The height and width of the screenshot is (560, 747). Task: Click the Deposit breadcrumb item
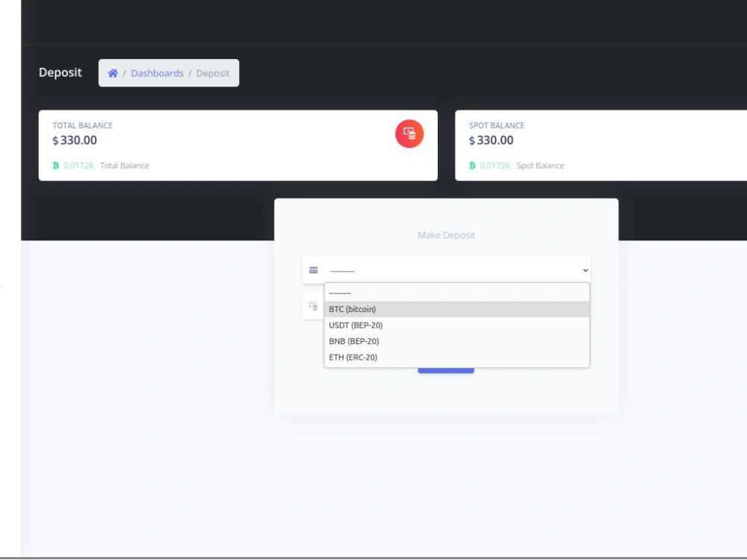[213, 73]
